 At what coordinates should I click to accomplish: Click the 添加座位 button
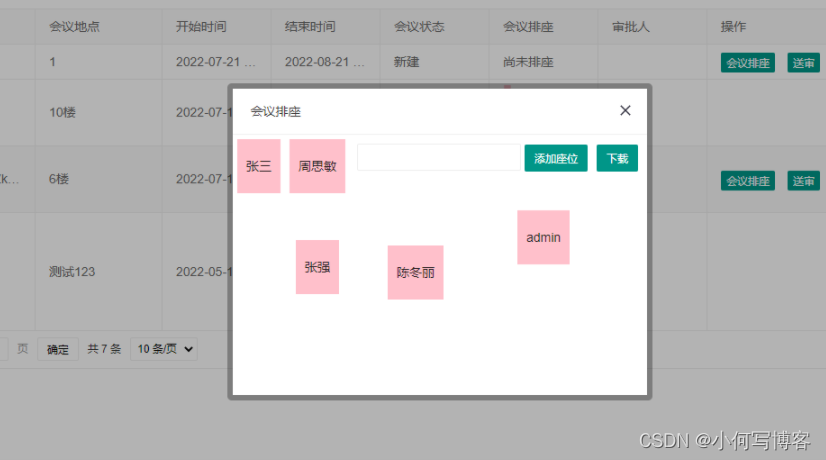click(x=556, y=158)
